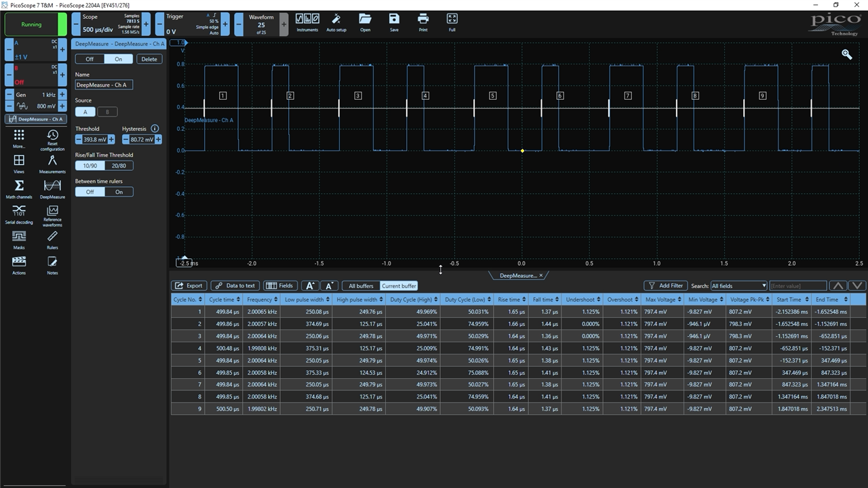The height and width of the screenshot is (488, 868).
Task: Sort by Cycle No. column
Action: (188, 299)
